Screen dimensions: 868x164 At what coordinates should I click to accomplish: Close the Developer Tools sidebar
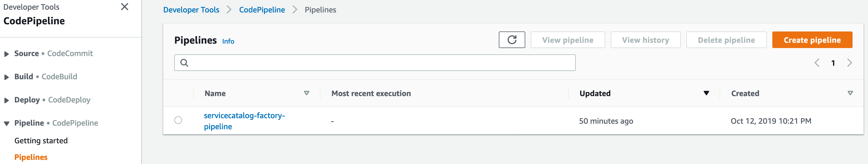coord(124,7)
